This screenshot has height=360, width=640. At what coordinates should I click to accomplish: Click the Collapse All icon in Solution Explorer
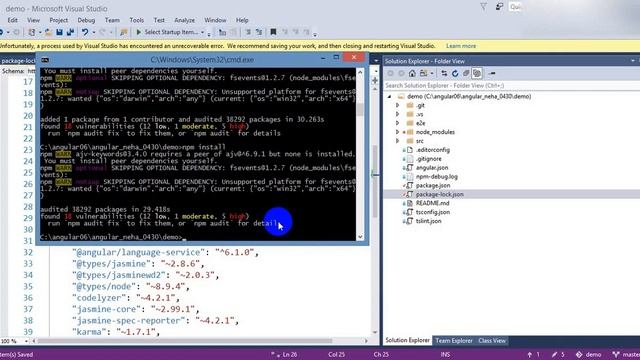466,73
